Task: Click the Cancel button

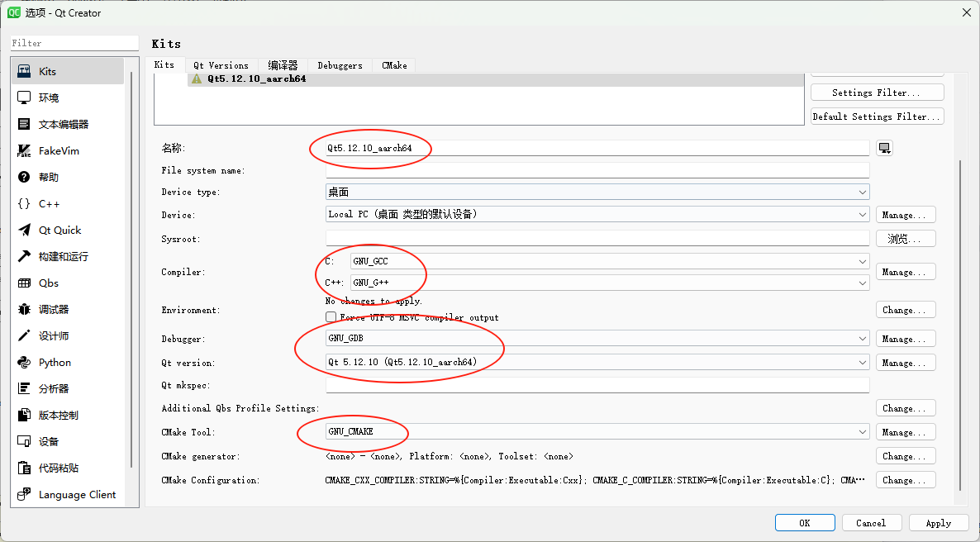Action: pos(871,523)
